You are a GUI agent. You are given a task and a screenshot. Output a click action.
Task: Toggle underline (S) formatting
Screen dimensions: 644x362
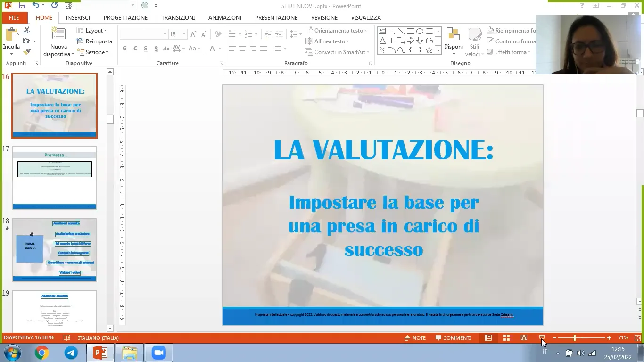146,49
